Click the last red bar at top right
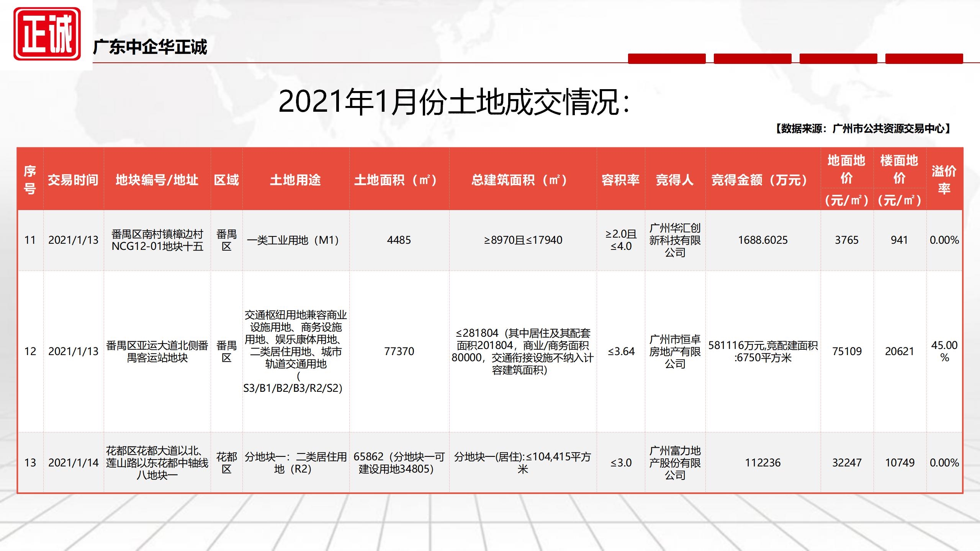This screenshot has width=980, height=551. (924, 59)
